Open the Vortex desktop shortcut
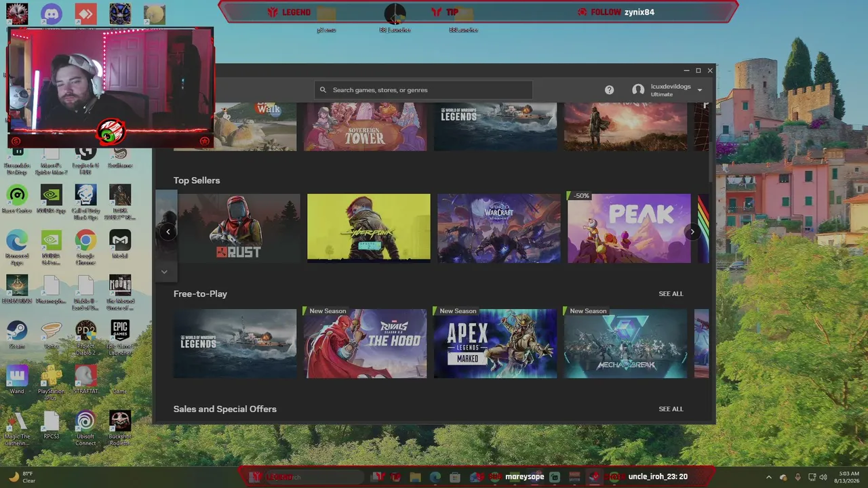This screenshot has height=488, width=868. 52,335
